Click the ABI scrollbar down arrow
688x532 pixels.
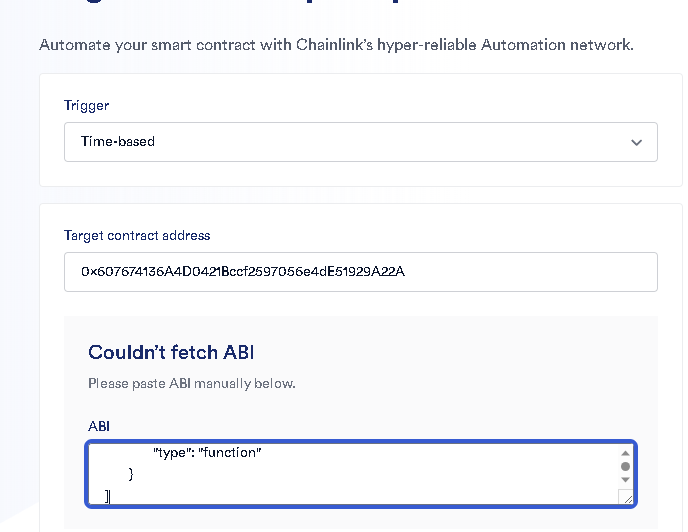pos(625,480)
